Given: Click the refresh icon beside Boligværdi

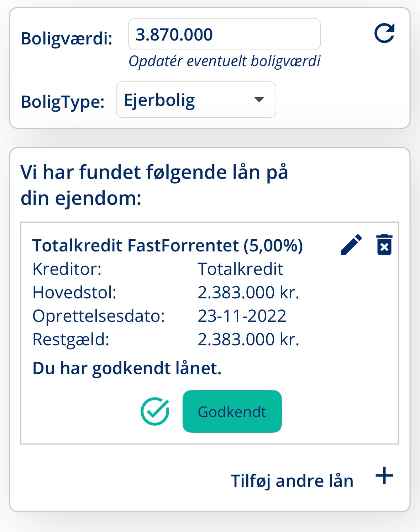Looking at the screenshot, I should coord(384,33).
